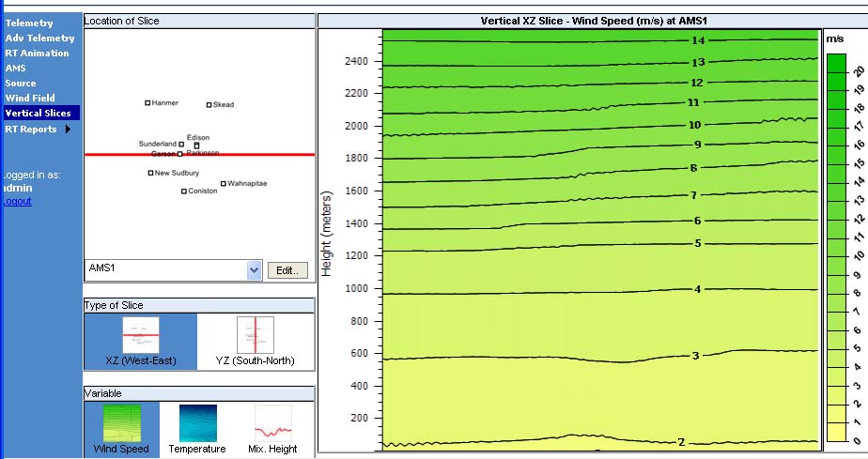
Task: Go to RT Animation page
Action: pyautogui.click(x=37, y=53)
